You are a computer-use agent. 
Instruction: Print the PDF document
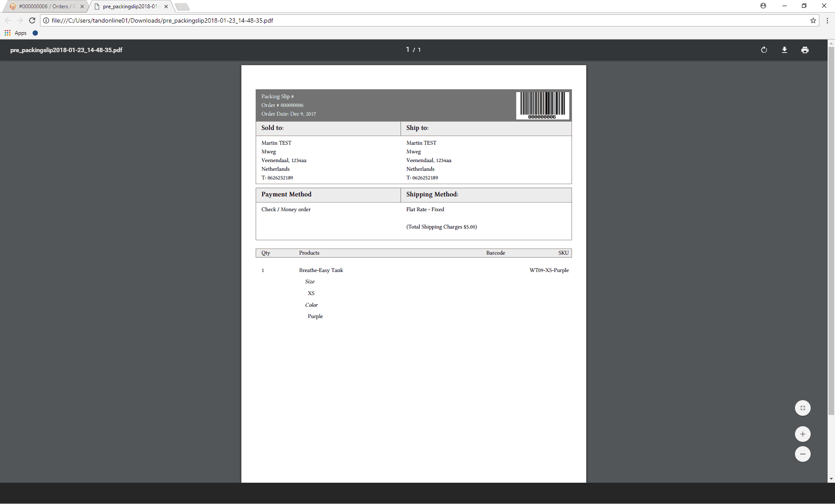coord(805,50)
